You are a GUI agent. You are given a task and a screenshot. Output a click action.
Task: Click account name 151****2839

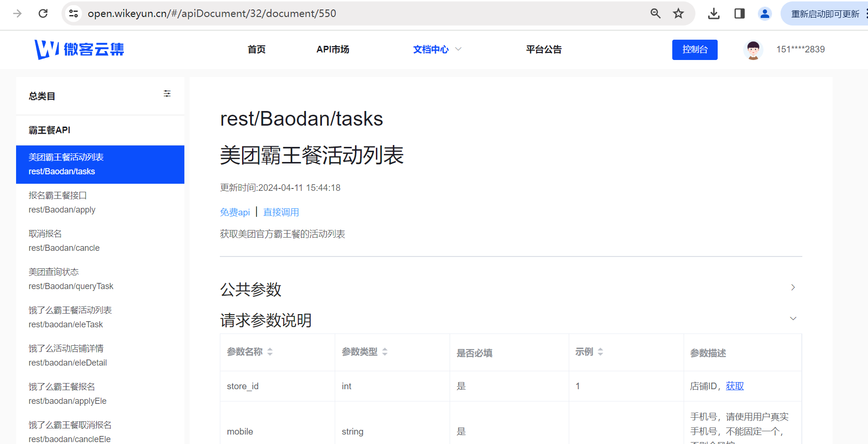800,49
